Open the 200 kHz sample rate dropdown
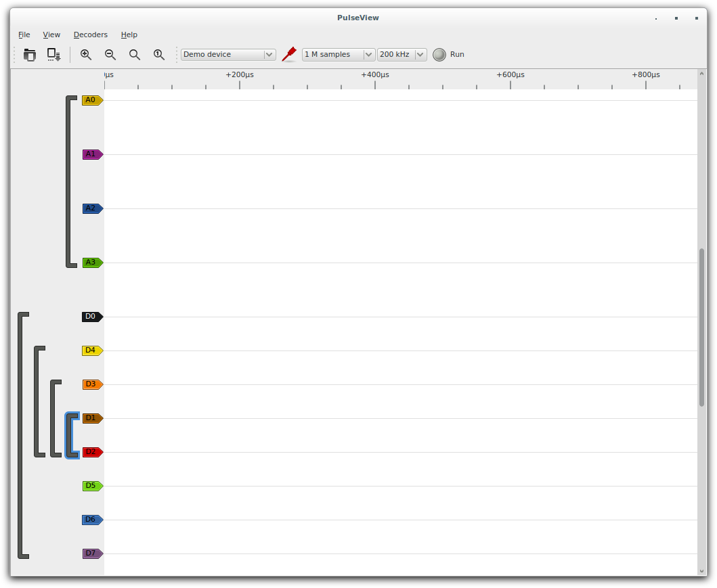Image resolution: width=717 pixels, height=588 pixels. pyautogui.click(x=401, y=55)
